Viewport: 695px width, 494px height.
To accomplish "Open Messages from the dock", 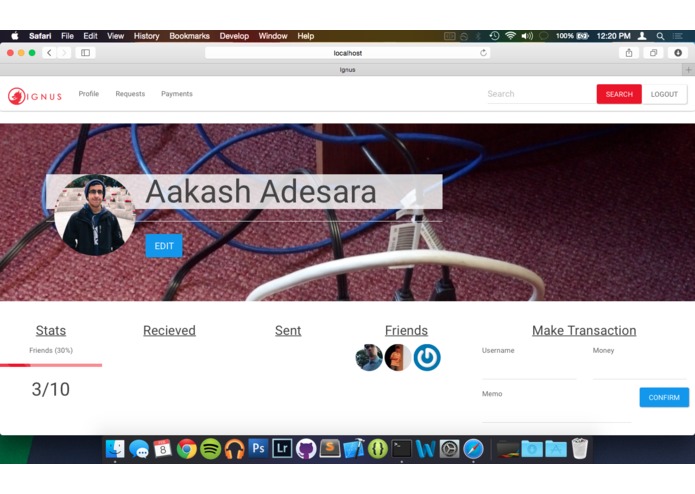I will 139,449.
